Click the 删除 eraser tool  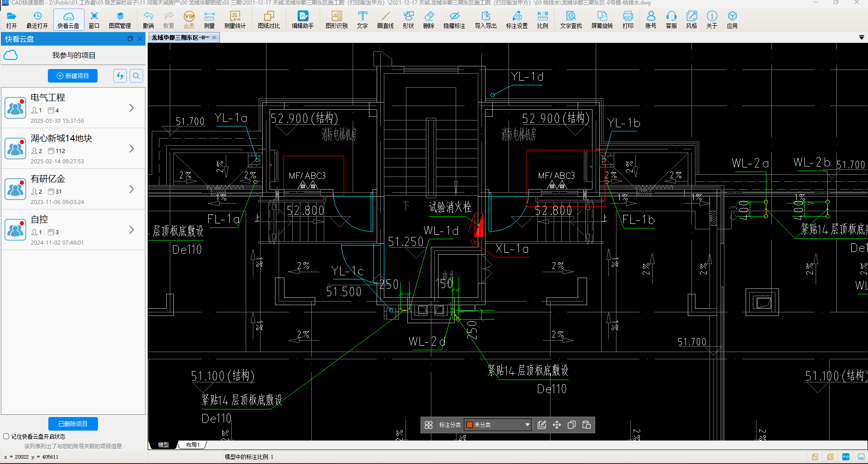click(429, 20)
